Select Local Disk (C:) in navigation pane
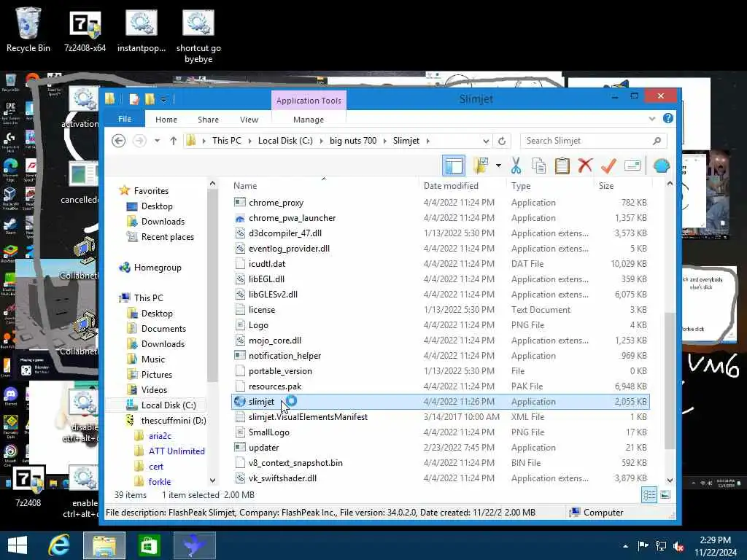 pyautogui.click(x=169, y=405)
